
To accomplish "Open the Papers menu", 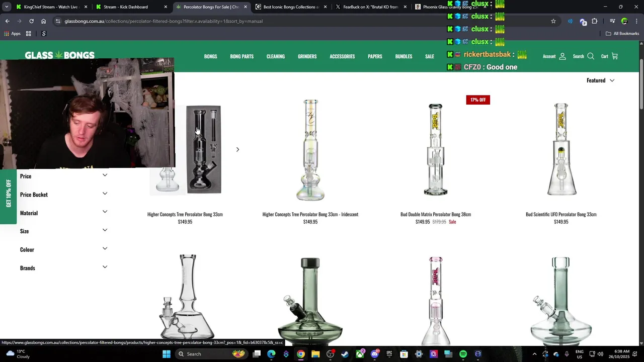I will 375,56.
